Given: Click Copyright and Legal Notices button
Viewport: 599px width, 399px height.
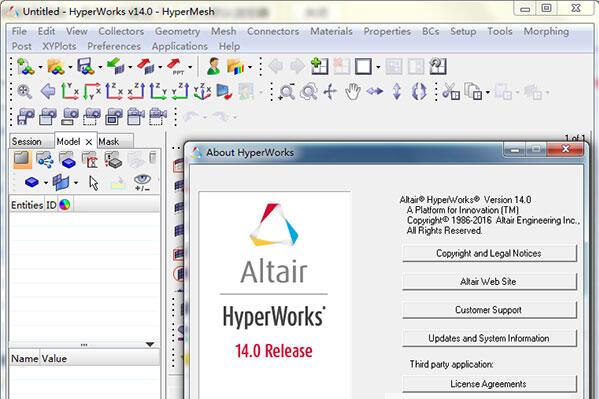Looking at the screenshot, I should tap(489, 253).
